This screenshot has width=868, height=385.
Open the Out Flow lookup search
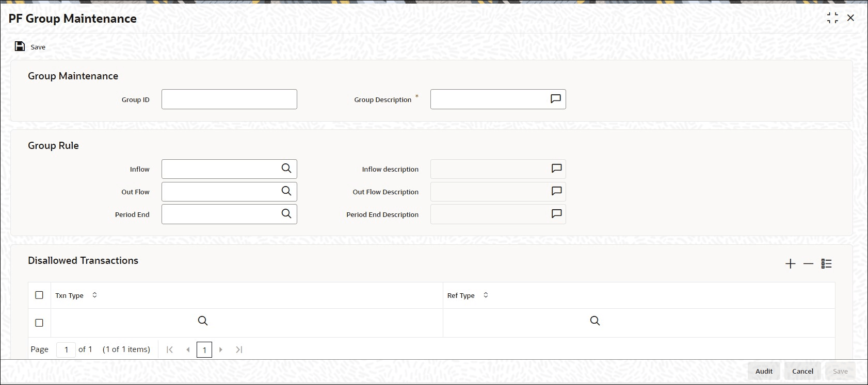(286, 191)
